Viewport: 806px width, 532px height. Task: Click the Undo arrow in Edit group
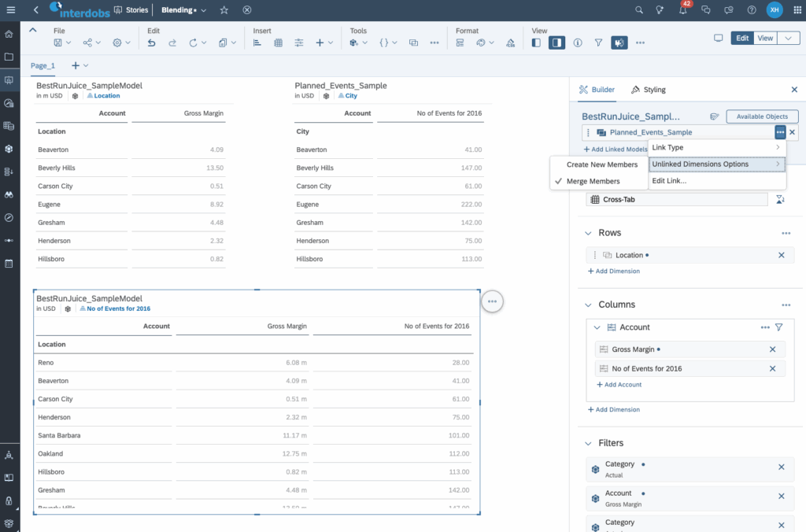pyautogui.click(x=151, y=42)
